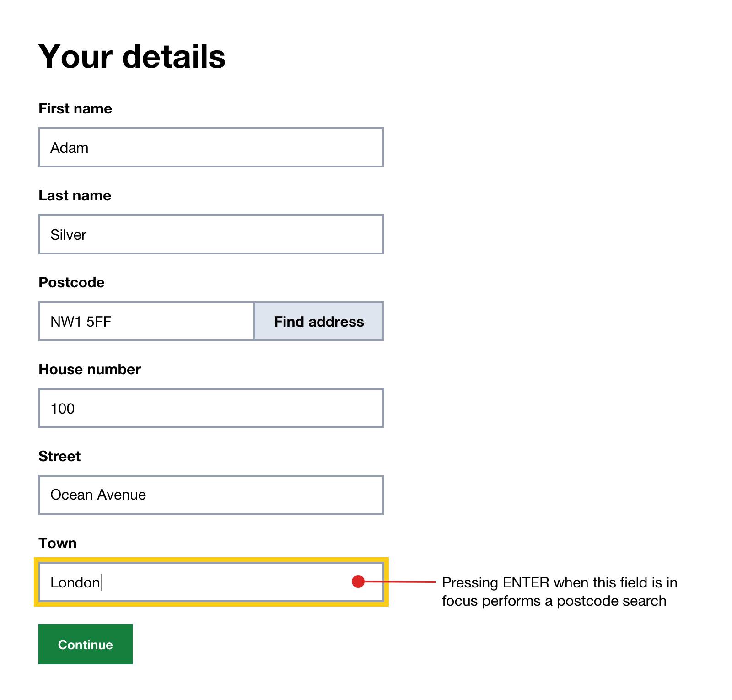The width and height of the screenshot is (732, 700).
Task: Click the House number field with 100
Action: 210,408
